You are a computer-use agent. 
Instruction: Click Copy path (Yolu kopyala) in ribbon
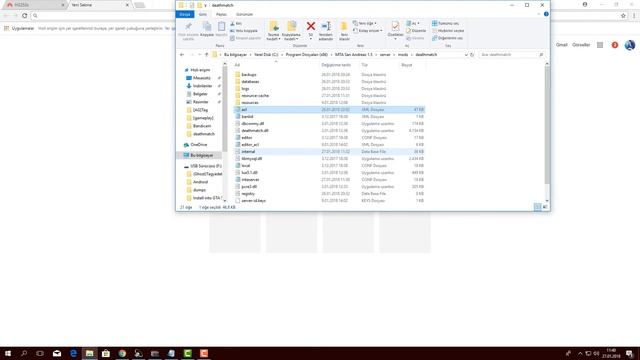(x=244, y=31)
